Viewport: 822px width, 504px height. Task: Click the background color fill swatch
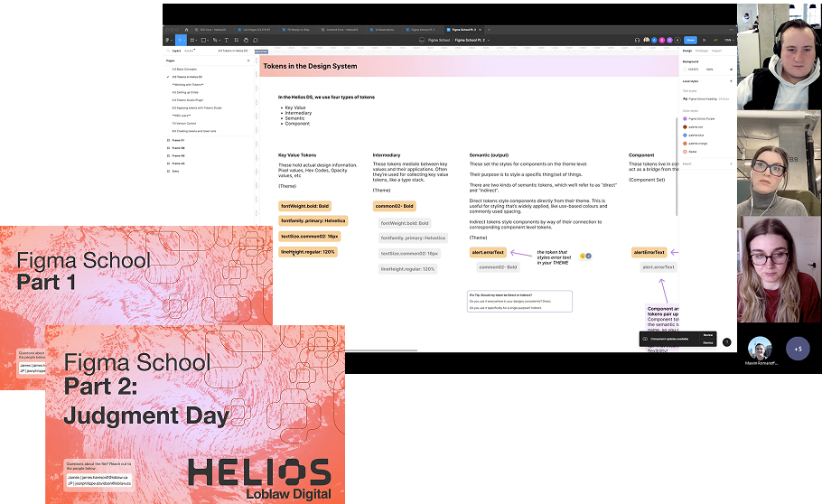click(x=685, y=70)
